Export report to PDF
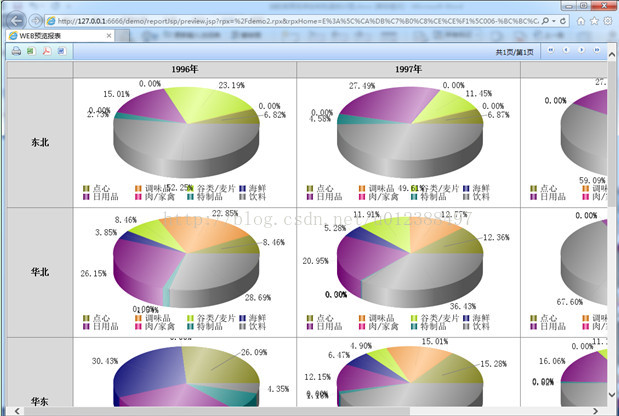This screenshot has width=619, height=416. [x=47, y=51]
